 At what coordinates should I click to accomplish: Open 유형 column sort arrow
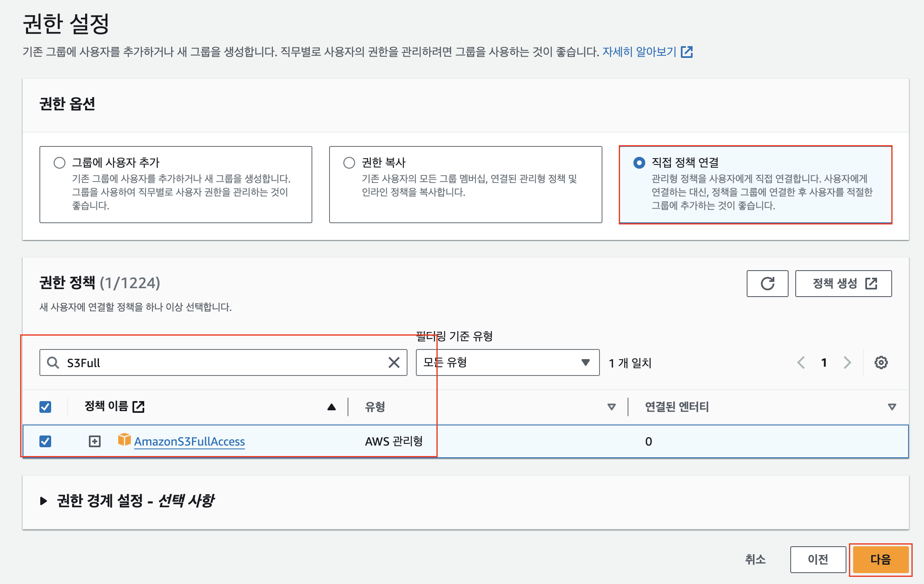tap(612, 407)
